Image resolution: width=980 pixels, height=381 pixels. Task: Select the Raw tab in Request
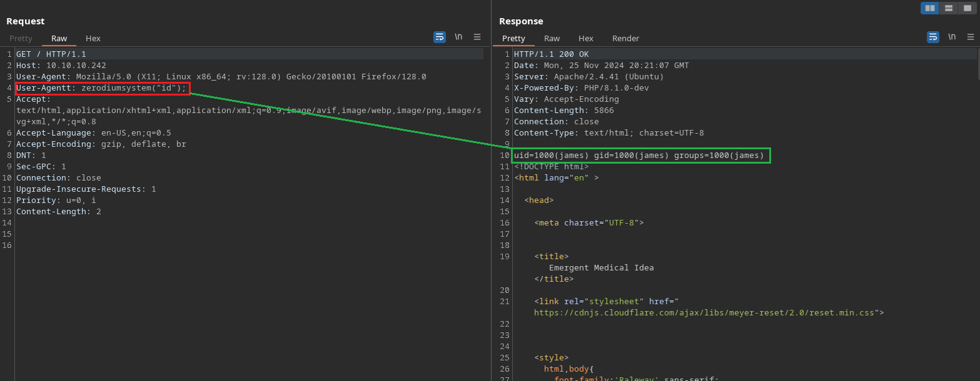click(x=59, y=39)
